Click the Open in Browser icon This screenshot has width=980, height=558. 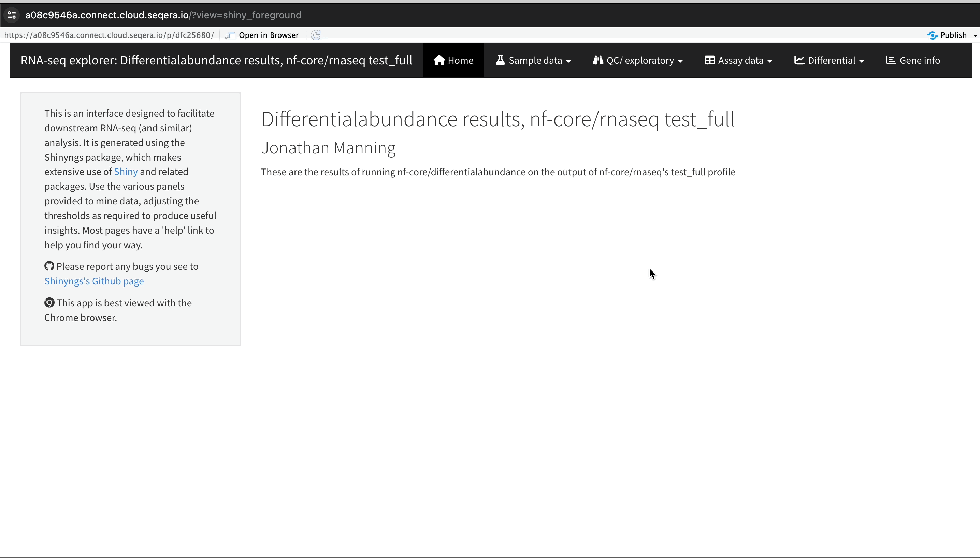pyautogui.click(x=230, y=35)
